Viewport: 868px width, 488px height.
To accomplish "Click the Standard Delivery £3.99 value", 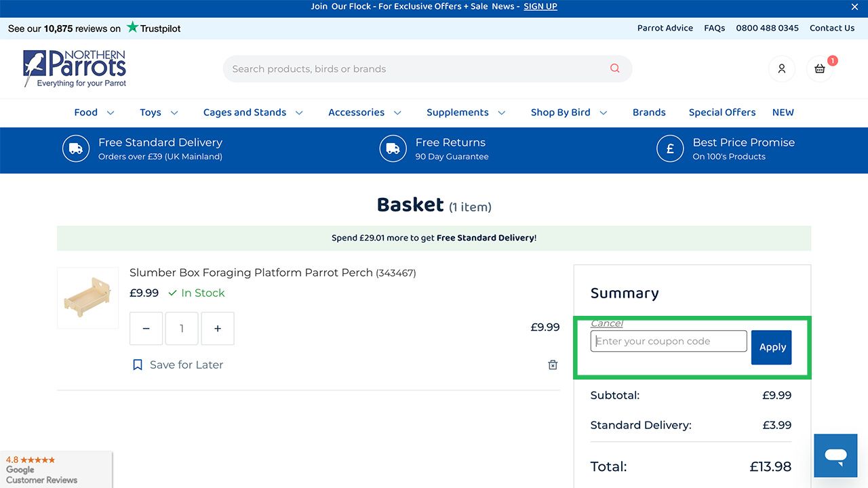I will point(777,425).
